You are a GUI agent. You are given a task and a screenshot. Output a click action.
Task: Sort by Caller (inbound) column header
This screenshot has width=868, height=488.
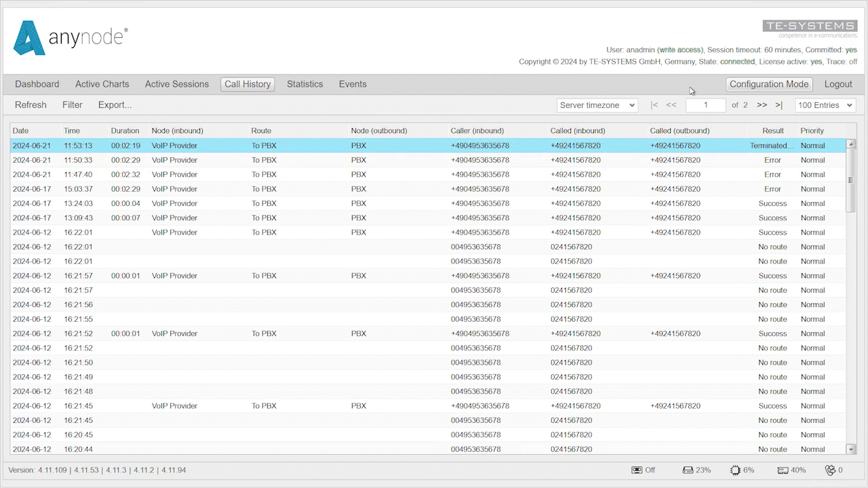coord(498,131)
